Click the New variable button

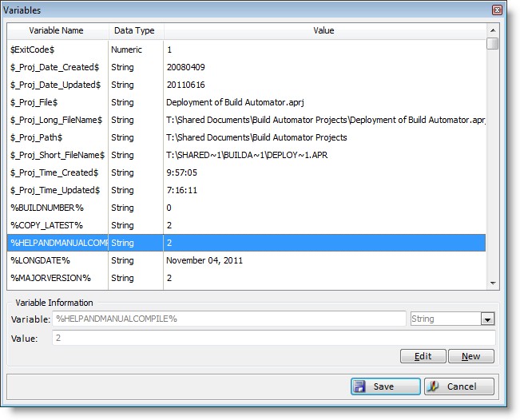point(471,356)
